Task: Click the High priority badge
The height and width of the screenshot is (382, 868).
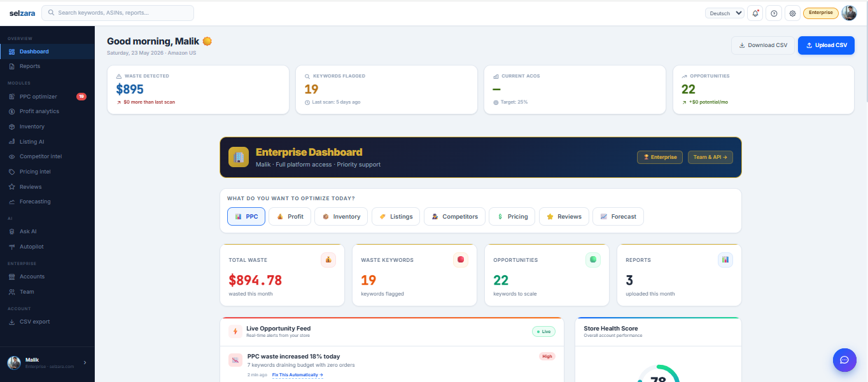Action: [x=547, y=356]
